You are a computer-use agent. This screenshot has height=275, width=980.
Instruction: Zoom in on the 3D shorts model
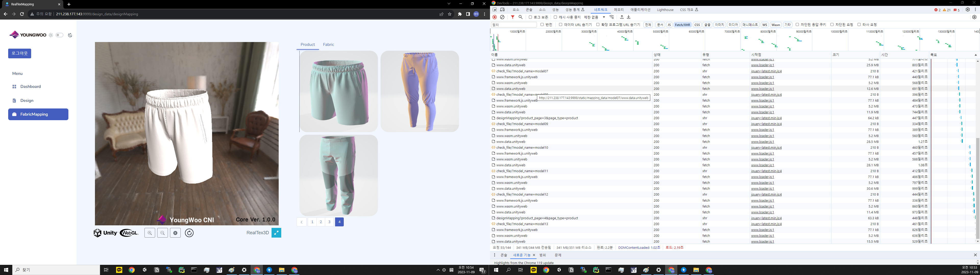tap(150, 233)
